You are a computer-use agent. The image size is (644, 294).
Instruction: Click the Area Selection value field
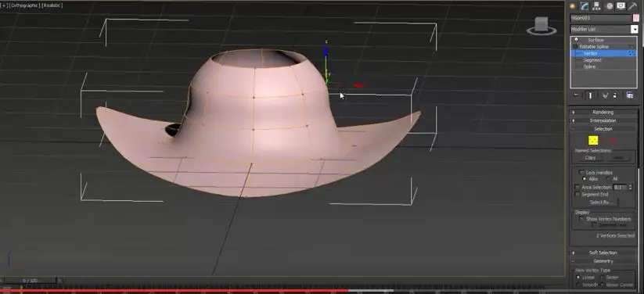pos(621,187)
